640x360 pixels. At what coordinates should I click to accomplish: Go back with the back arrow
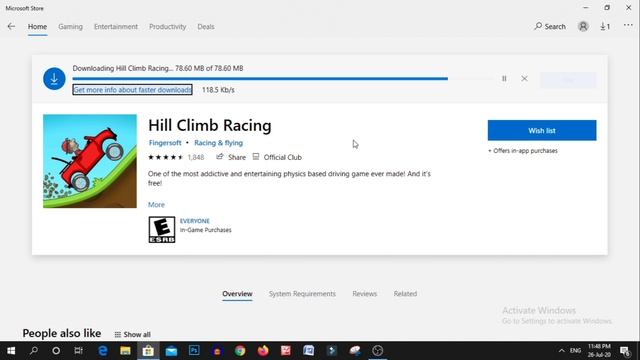11,27
